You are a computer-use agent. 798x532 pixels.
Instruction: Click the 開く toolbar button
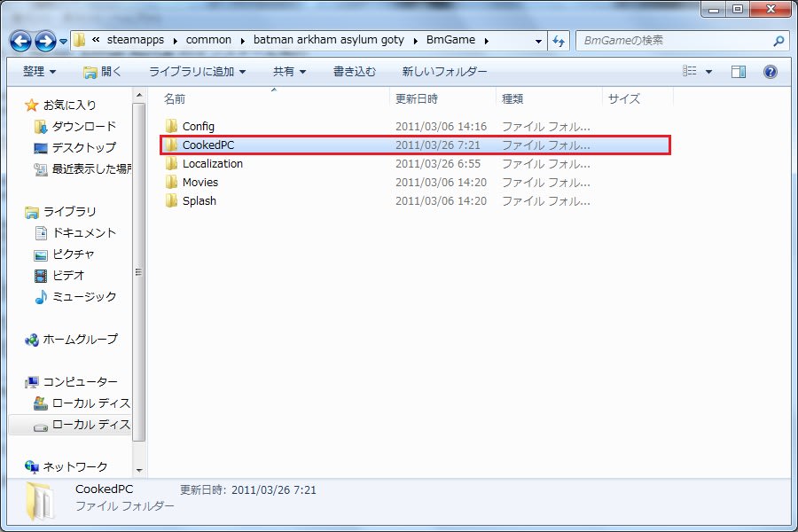(x=102, y=72)
